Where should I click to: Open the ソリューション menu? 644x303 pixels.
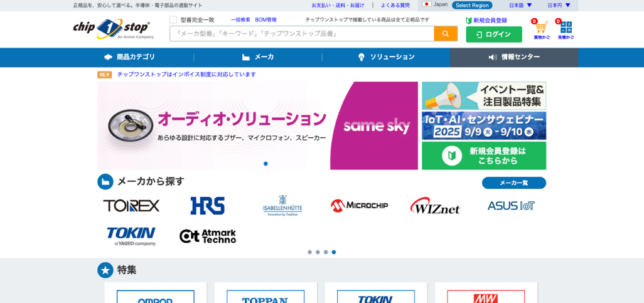(385, 57)
